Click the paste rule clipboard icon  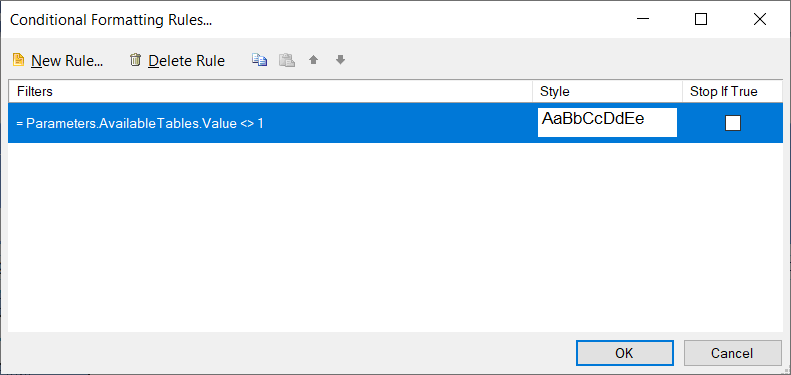tap(287, 60)
